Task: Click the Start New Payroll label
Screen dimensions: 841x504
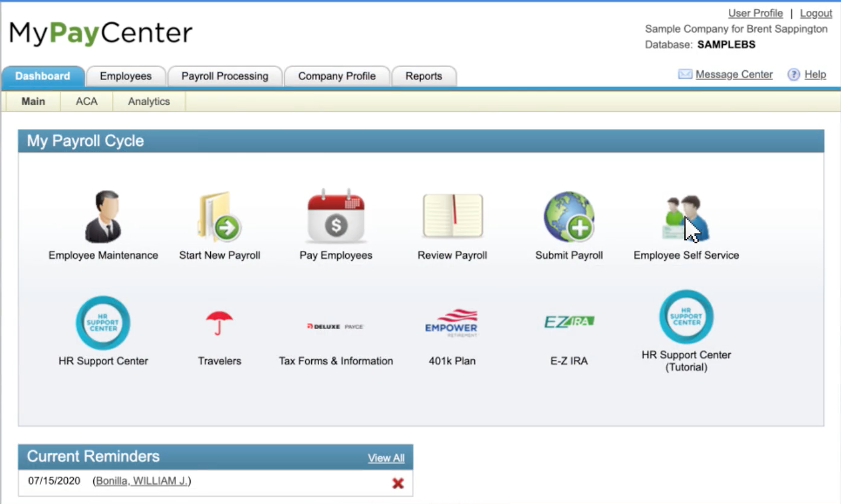Action: click(219, 255)
